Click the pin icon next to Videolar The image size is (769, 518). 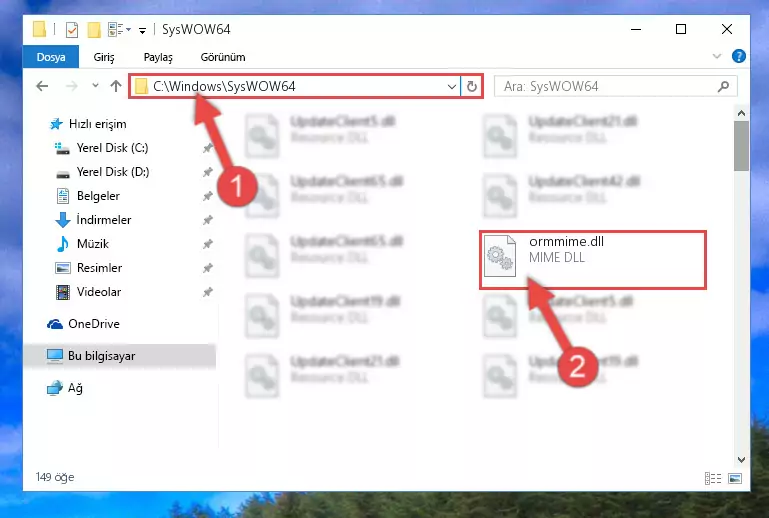pyautogui.click(x=207, y=292)
